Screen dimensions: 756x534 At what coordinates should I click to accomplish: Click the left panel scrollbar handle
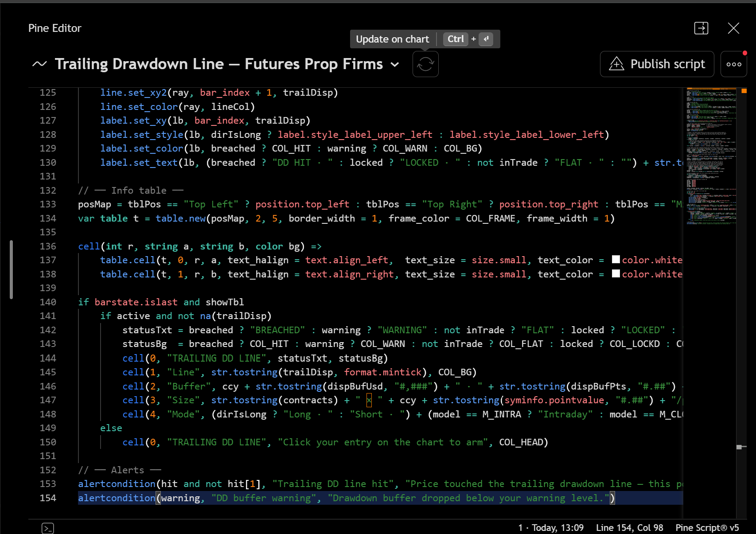click(11, 269)
